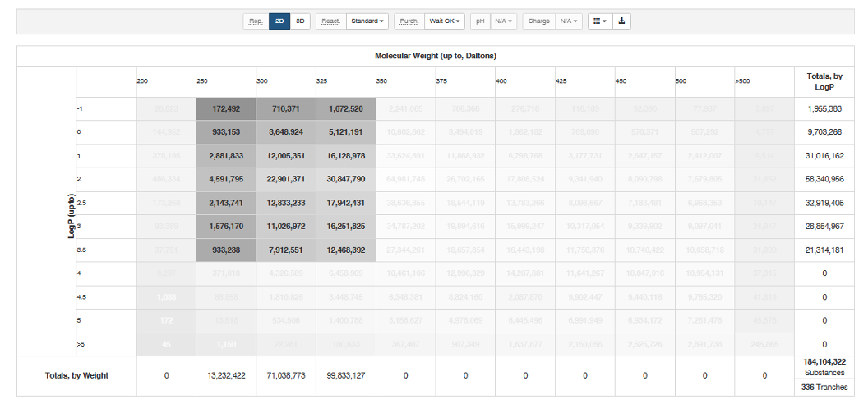Click the download icon in the toolbar

tap(622, 21)
